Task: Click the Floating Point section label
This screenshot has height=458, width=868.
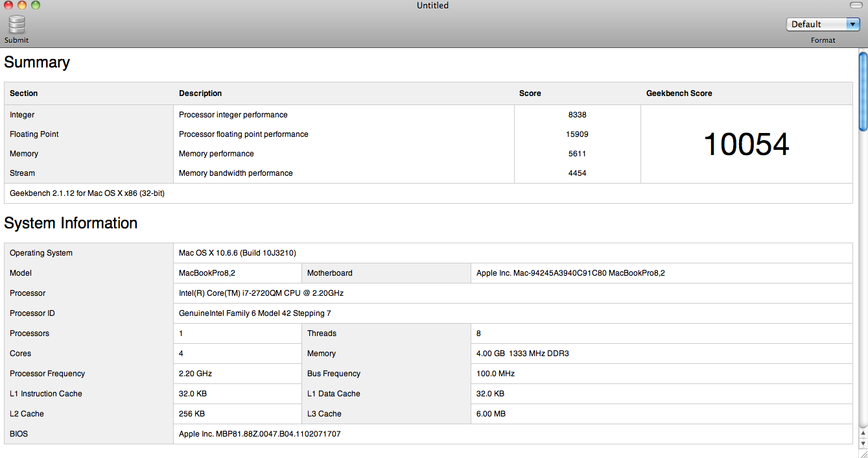Action: 34,134
